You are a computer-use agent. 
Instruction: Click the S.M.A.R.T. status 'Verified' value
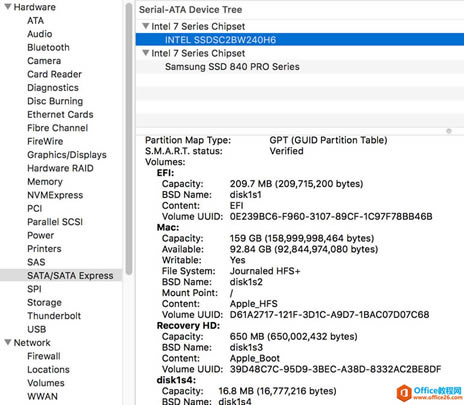[x=286, y=151]
